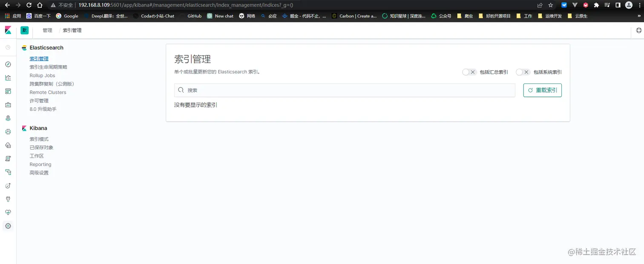Open Reporting under Kibana
This screenshot has width=644, height=264.
pos(40,164)
